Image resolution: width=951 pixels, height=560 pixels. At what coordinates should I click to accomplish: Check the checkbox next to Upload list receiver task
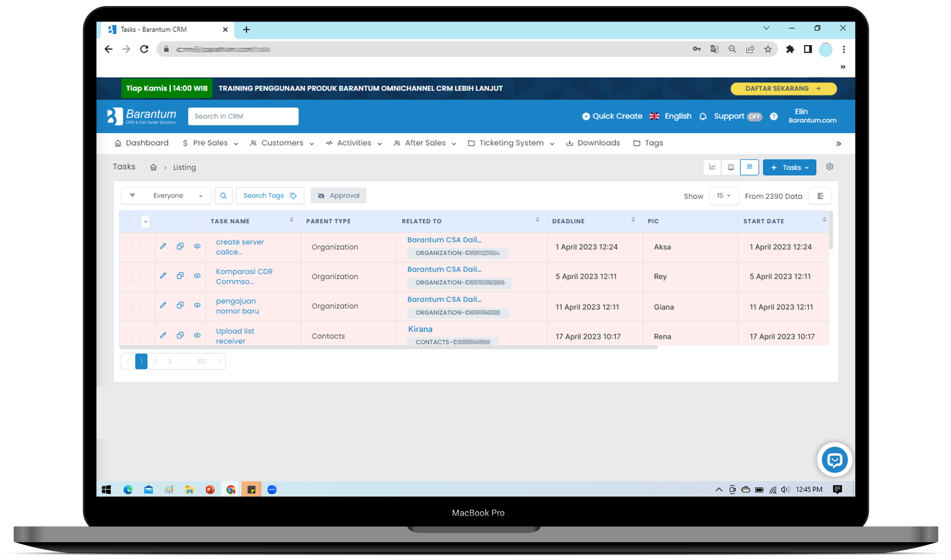point(135,335)
